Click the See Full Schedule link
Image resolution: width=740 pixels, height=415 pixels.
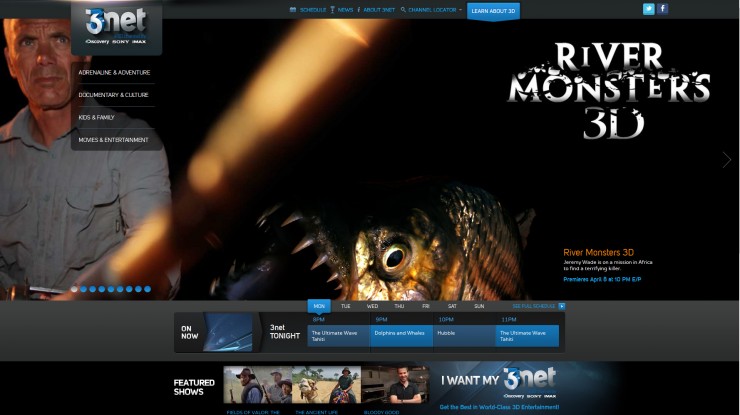point(534,306)
